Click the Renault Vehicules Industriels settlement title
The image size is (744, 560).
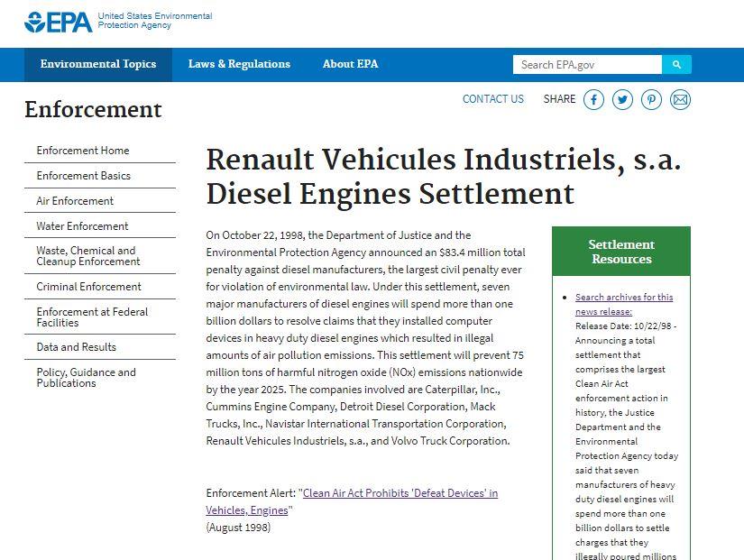tap(444, 177)
